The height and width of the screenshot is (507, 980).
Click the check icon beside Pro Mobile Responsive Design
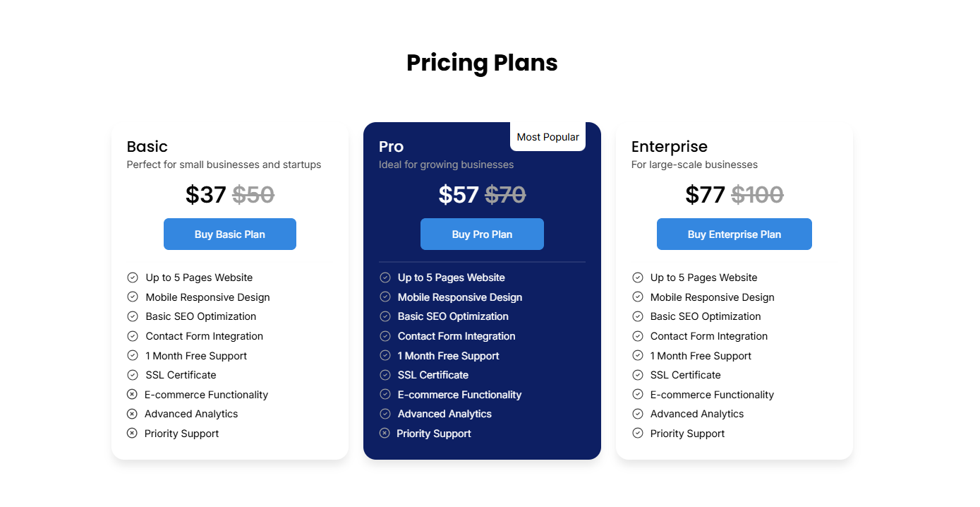pyautogui.click(x=385, y=297)
